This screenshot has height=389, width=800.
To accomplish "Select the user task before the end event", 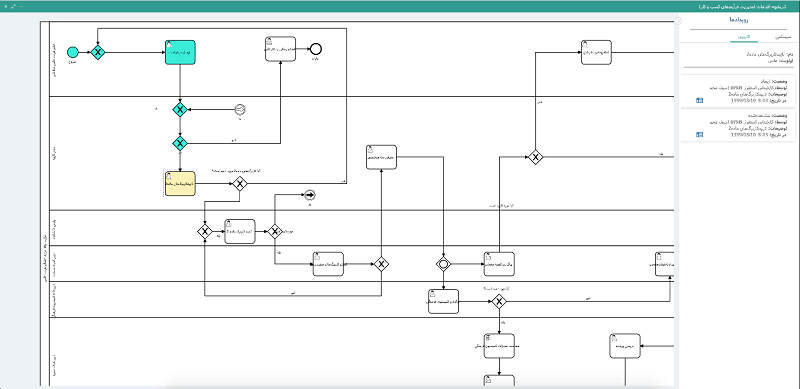I will point(281,49).
